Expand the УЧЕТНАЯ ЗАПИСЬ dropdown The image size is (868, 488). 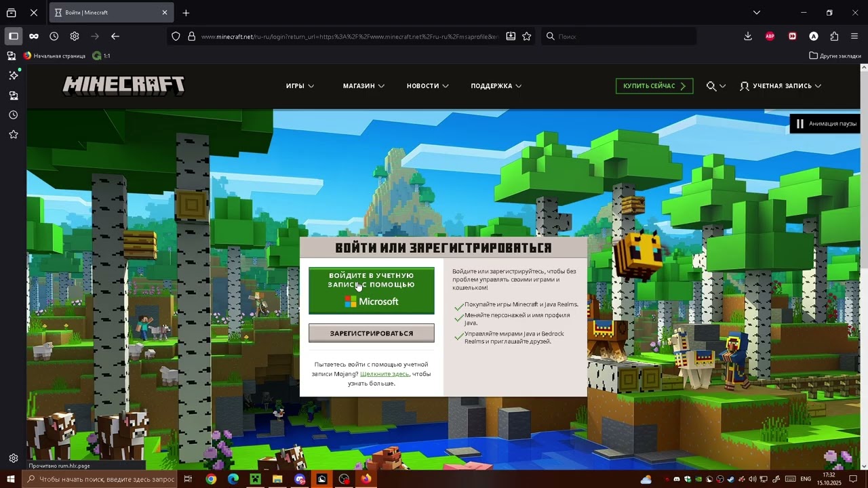click(x=781, y=86)
